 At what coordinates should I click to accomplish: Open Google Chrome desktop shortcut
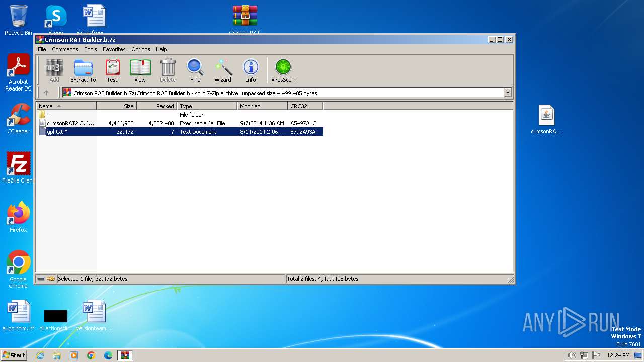(18, 269)
